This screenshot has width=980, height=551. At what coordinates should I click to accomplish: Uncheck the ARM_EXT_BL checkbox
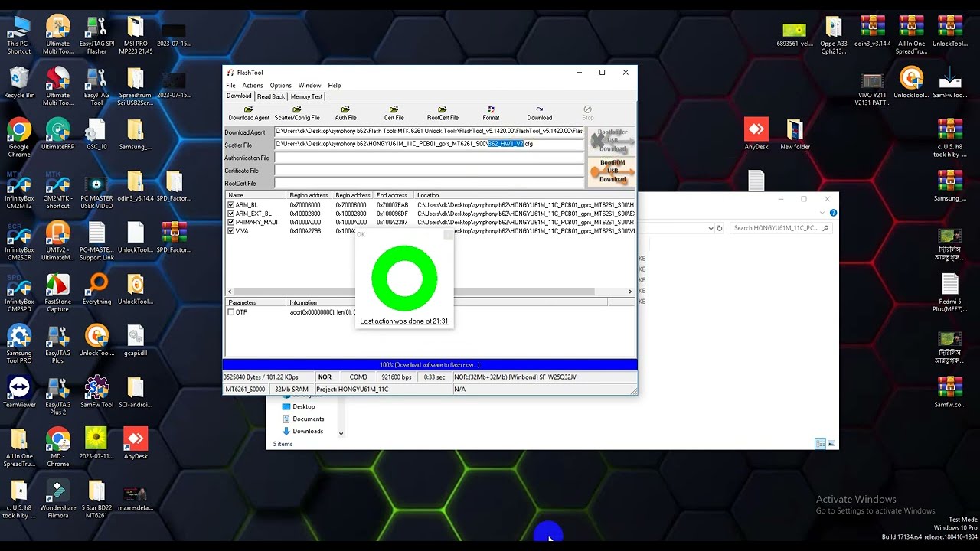(231, 214)
